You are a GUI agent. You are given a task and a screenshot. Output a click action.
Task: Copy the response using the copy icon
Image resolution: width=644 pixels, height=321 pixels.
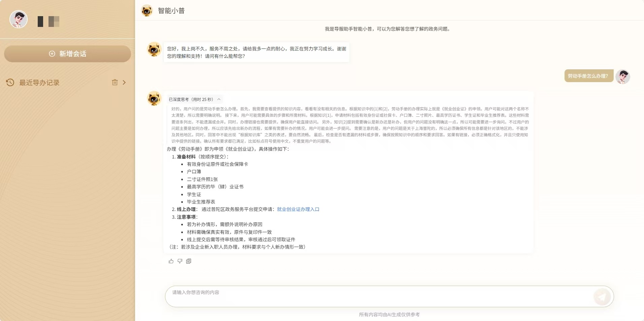click(189, 261)
